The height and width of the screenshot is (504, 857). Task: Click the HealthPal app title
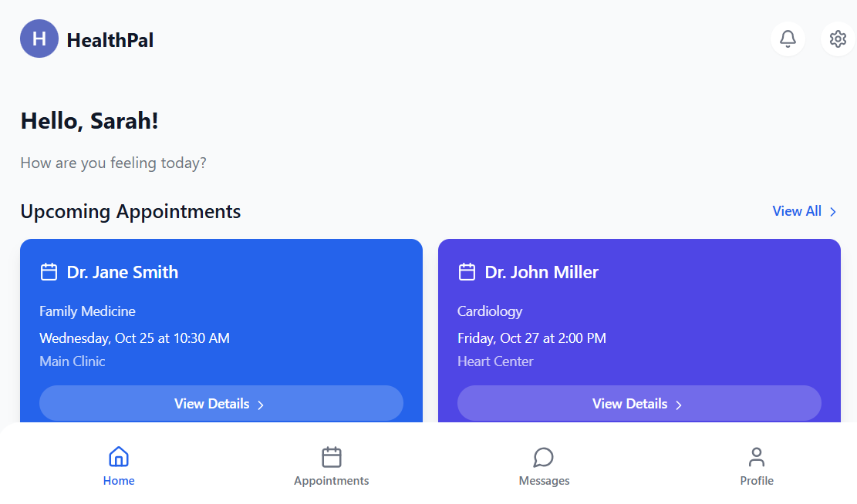coord(110,39)
